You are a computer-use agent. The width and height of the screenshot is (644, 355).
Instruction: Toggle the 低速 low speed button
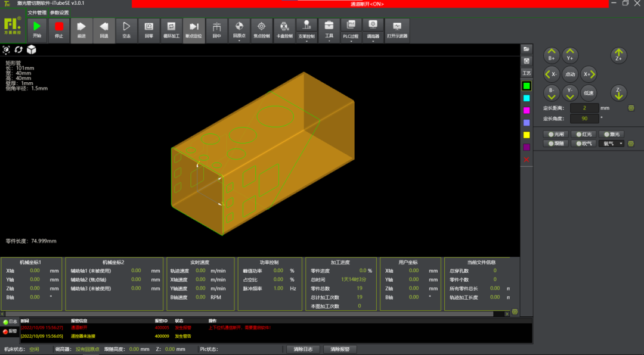click(x=589, y=93)
